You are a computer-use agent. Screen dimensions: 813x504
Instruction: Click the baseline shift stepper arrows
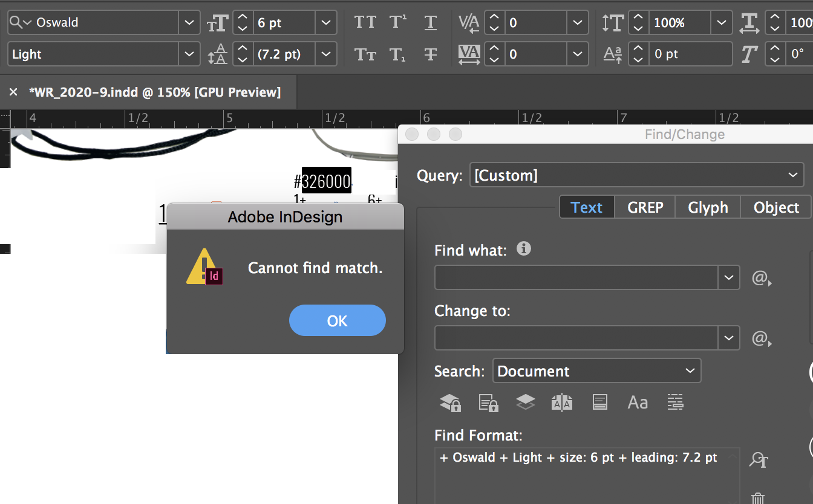click(x=638, y=54)
